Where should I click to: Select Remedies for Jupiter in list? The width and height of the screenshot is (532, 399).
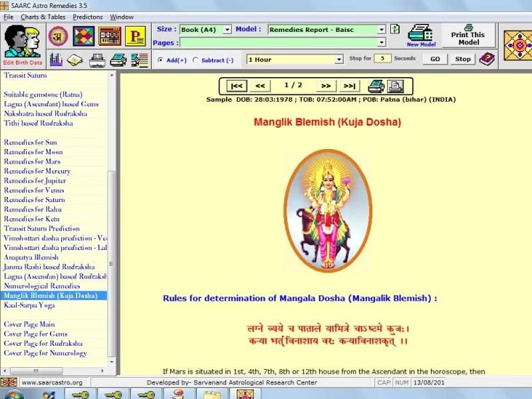click(35, 180)
